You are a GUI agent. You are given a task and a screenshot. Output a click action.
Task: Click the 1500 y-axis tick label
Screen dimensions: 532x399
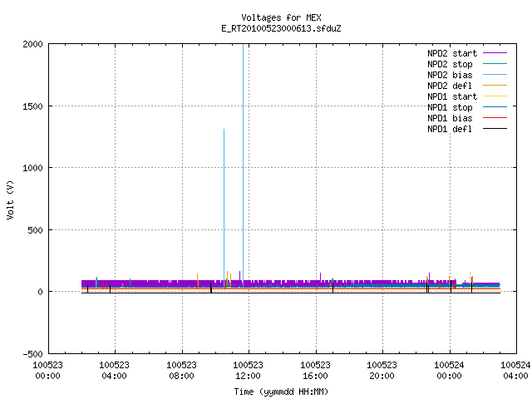[33, 106]
